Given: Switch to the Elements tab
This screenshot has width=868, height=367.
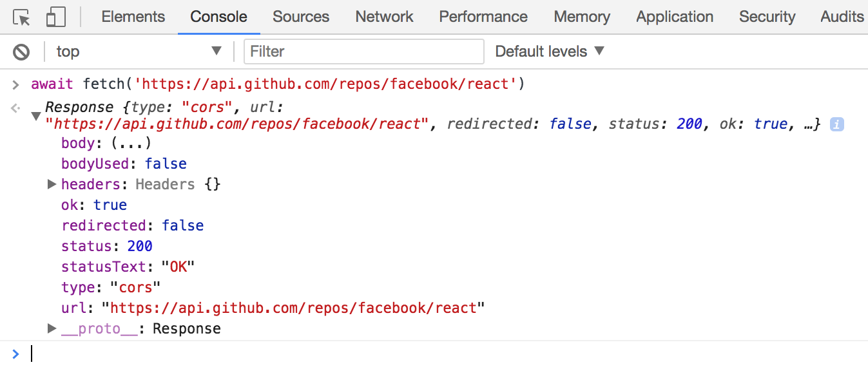Looking at the screenshot, I should click(133, 17).
